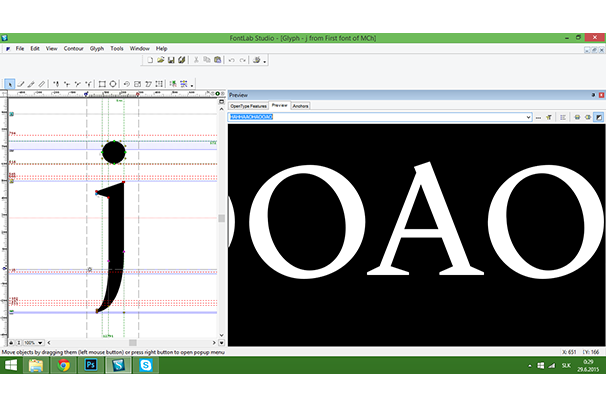Open the Glyph menu
Viewport: 606px width, 406px height.
click(97, 48)
